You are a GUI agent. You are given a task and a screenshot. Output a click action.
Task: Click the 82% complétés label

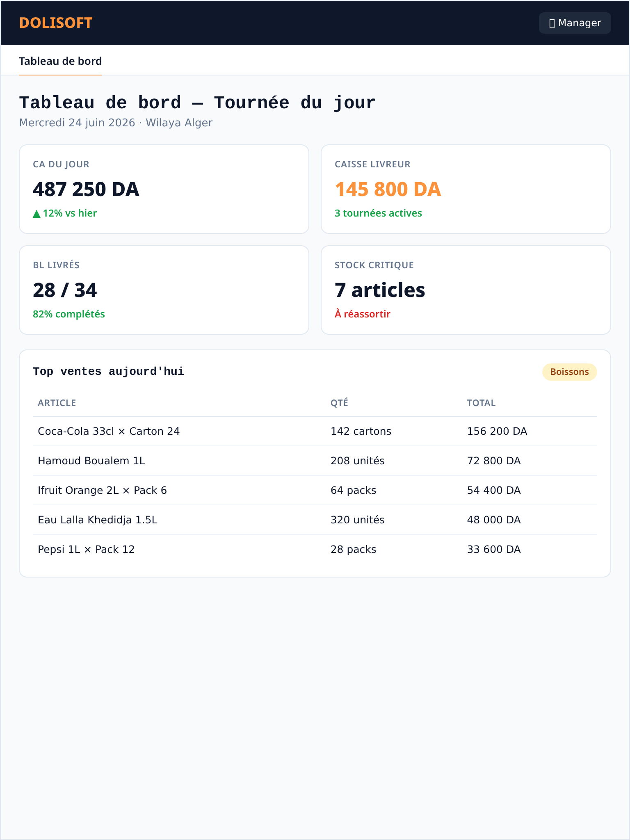tap(69, 314)
